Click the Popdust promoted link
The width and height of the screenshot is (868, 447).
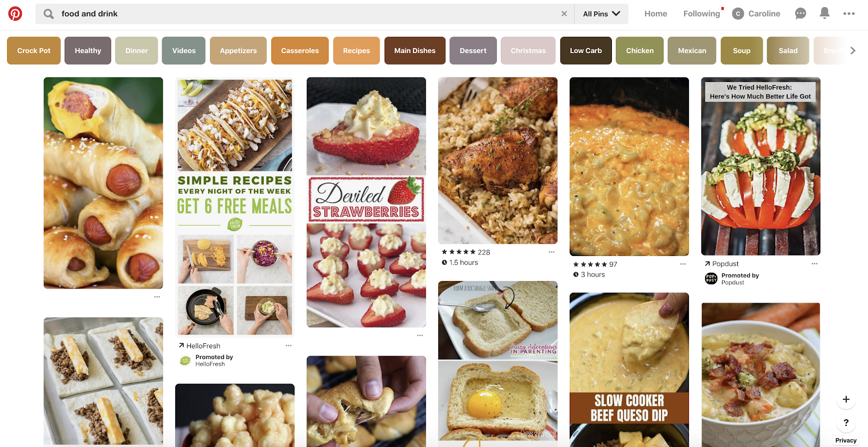click(x=725, y=264)
